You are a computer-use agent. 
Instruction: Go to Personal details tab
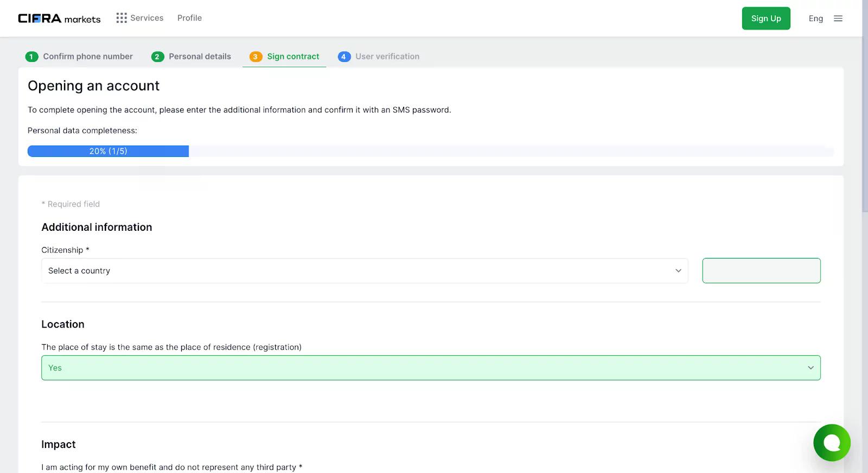tap(200, 56)
